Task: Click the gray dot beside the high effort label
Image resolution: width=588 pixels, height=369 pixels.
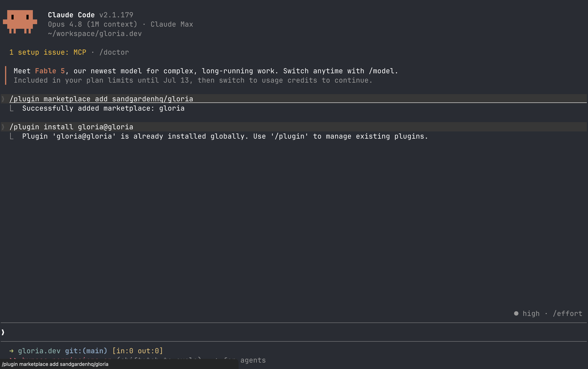Action: [x=516, y=313]
